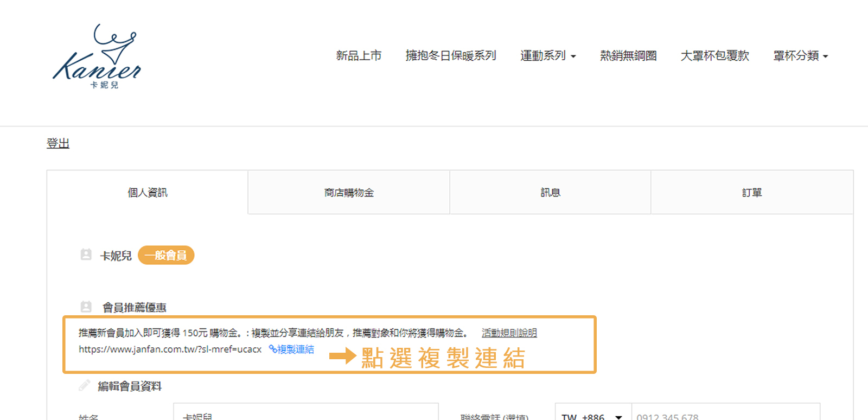Expand the 運動系列 dropdown menu

click(x=547, y=56)
